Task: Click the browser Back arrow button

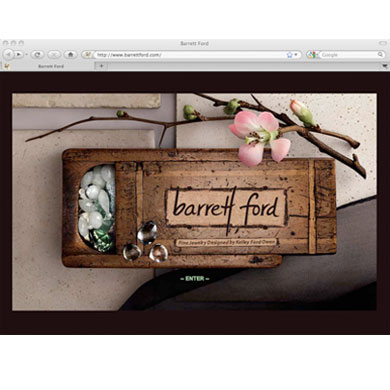Action: pyautogui.click(x=8, y=54)
